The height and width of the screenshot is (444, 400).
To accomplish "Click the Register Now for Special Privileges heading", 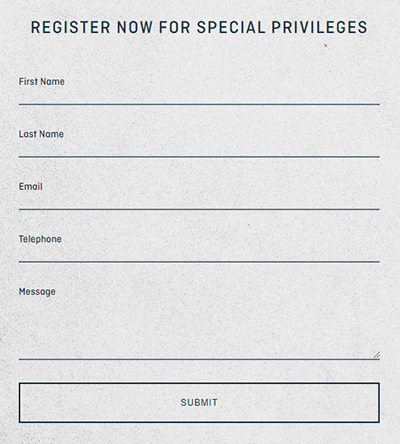I will point(199,27).
